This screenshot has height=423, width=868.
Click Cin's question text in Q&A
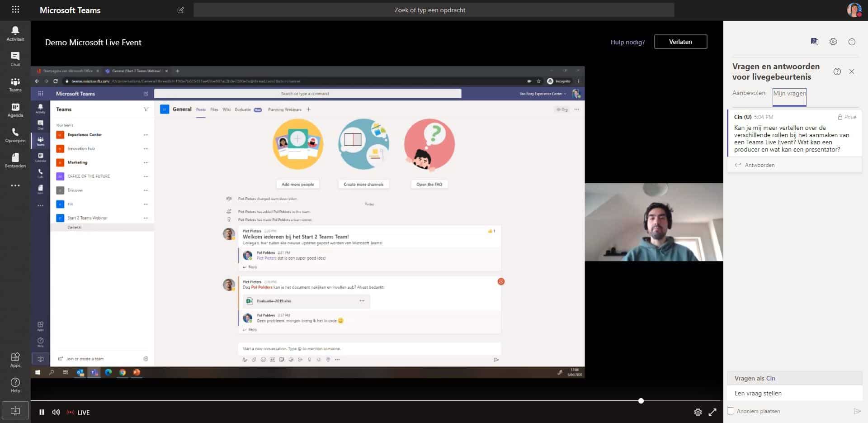(792, 138)
